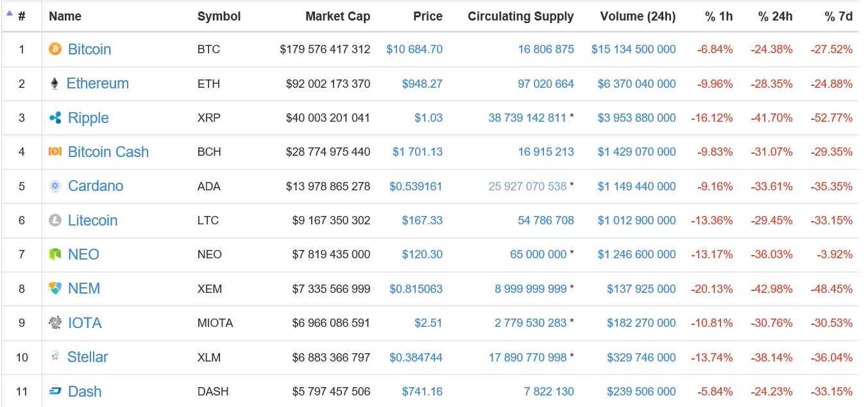Click NEM volume $137 925 000
This screenshot has height=407, width=868.
coord(642,288)
